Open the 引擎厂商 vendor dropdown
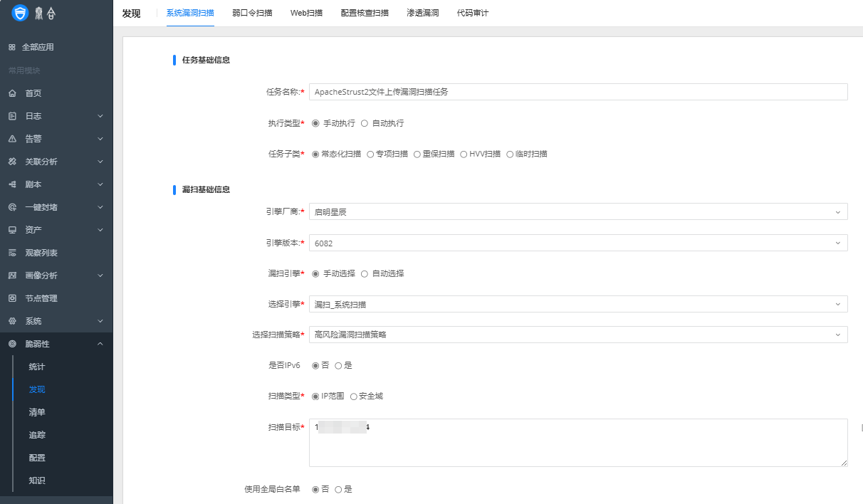863x504 pixels. tap(578, 211)
